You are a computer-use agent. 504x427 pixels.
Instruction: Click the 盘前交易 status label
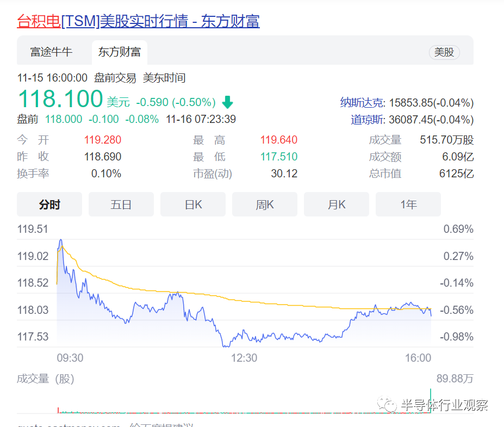tap(115, 78)
